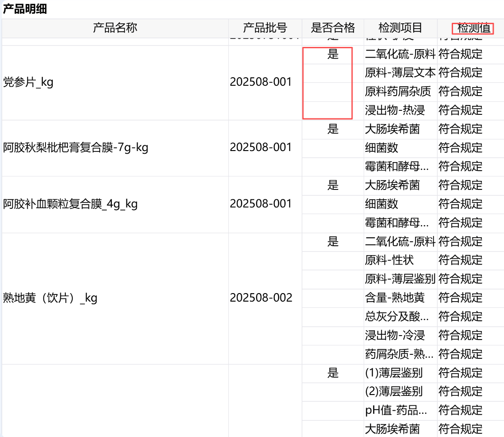The height and width of the screenshot is (437, 504).
Task: Click the 原料-薄层鉴别 test item
Action: pyautogui.click(x=400, y=279)
